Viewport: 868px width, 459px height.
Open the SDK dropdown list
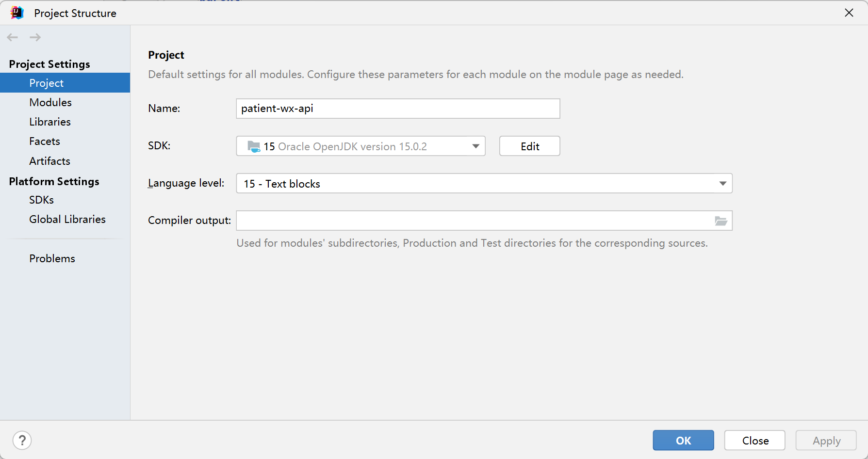pos(360,146)
